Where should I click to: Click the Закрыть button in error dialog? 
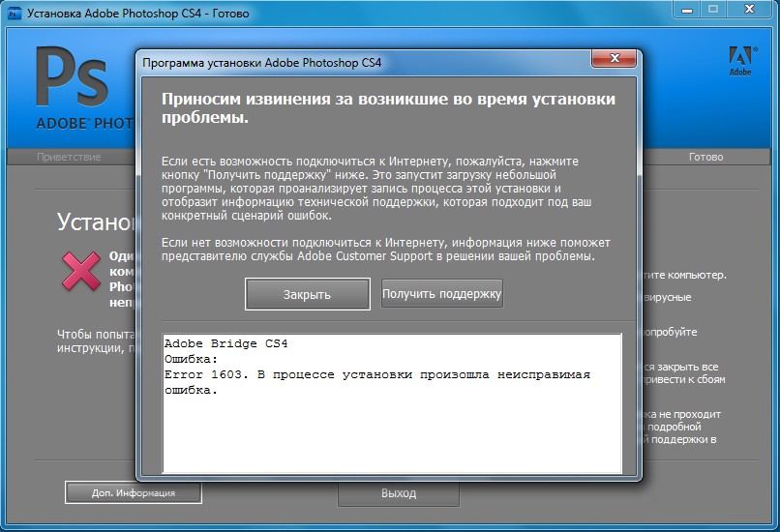tap(308, 294)
